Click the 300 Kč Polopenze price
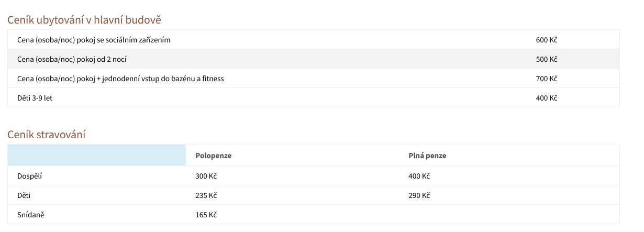Image resolution: width=644 pixels, height=232 pixels. point(206,176)
